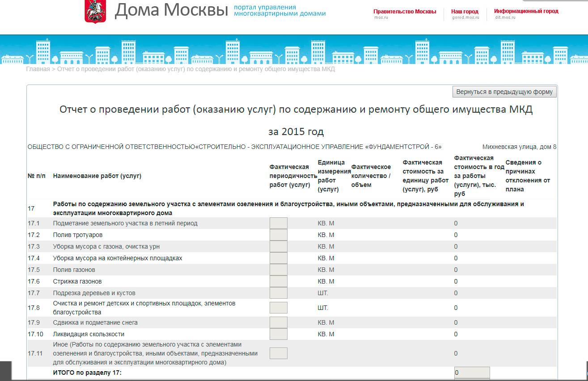The image size is (588, 381).
Task: Click periodicity field for Сдвижка и подметание снега
Action: pyautogui.click(x=278, y=322)
